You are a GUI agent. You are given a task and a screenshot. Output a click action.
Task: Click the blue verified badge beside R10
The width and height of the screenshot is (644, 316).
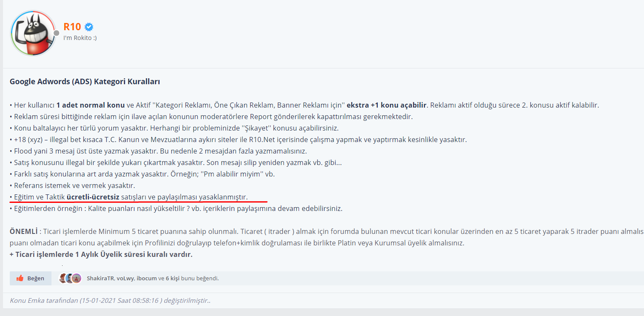89,27
